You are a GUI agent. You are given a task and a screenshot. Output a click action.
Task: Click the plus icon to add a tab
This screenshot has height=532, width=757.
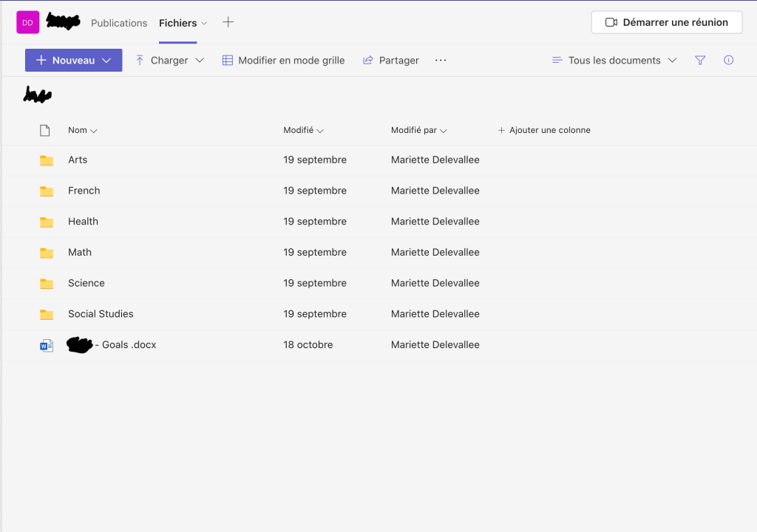pos(228,22)
